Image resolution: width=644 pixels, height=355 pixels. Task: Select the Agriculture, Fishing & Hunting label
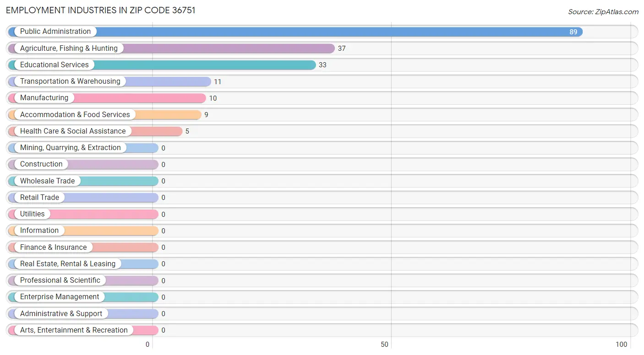69,48
